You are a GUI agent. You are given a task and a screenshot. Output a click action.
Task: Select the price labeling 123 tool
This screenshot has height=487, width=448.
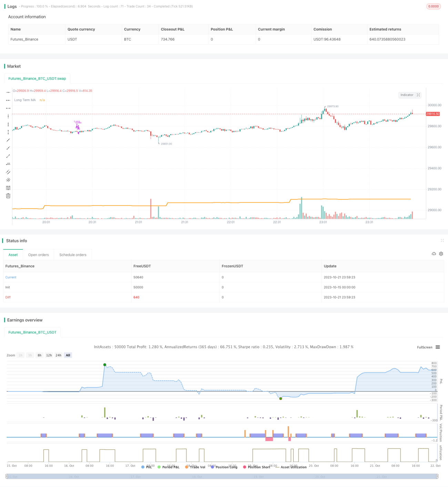[8, 164]
